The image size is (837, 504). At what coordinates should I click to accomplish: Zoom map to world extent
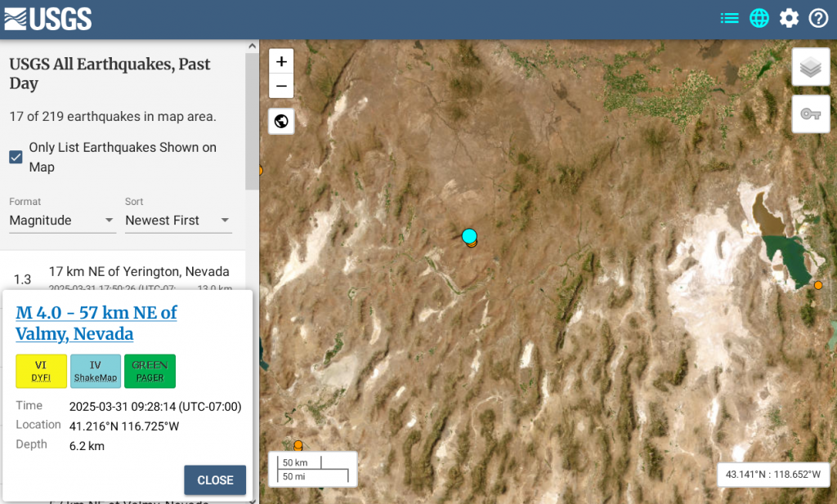(281, 122)
